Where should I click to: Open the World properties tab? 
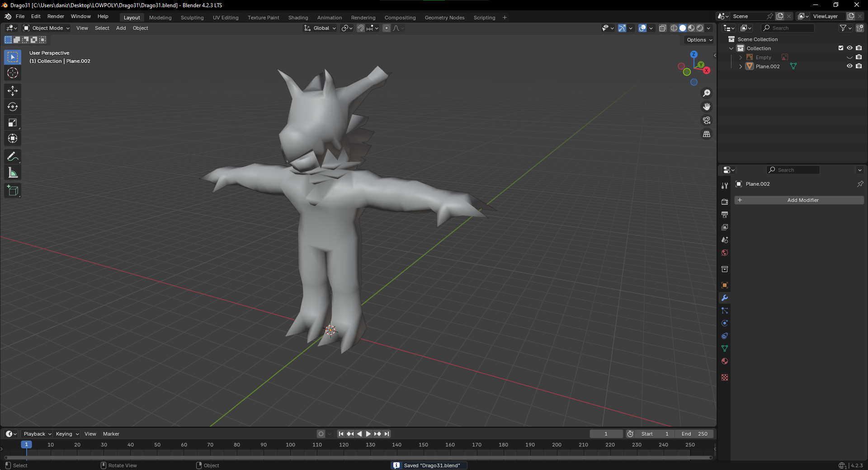pos(725,252)
